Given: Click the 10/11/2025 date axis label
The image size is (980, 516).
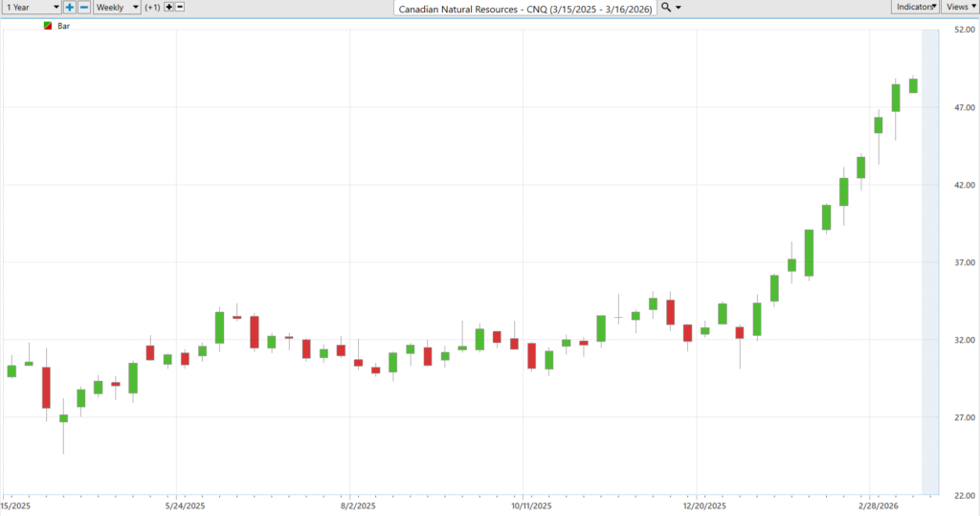Looking at the screenshot, I should (x=530, y=505).
